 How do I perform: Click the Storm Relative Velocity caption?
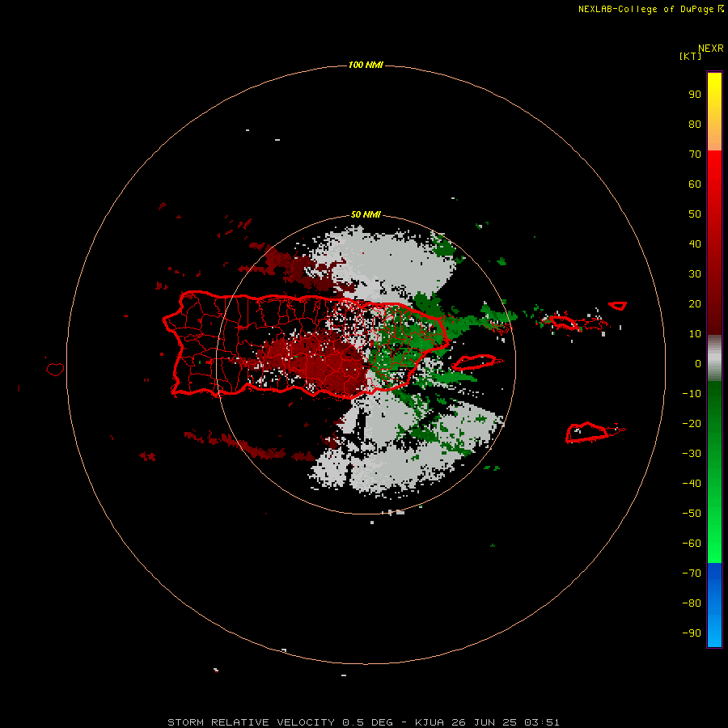point(363,722)
